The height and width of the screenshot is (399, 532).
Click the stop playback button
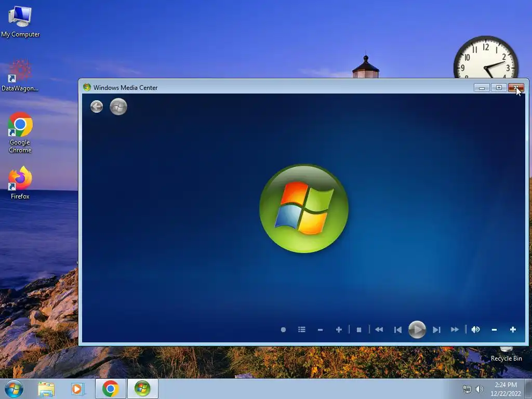tap(359, 329)
